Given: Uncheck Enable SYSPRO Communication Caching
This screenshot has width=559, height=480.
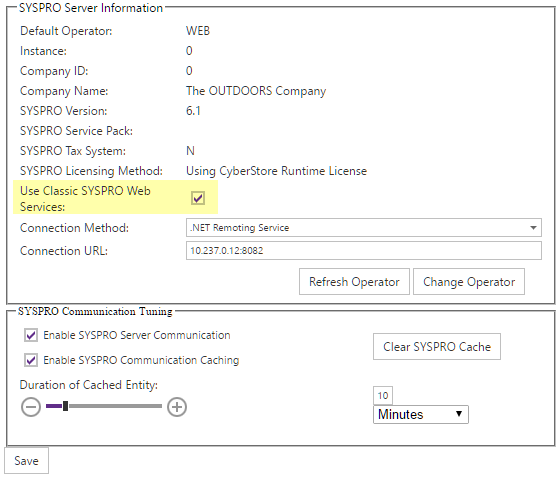Looking at the screenshot, I should [x=31, y=360].
